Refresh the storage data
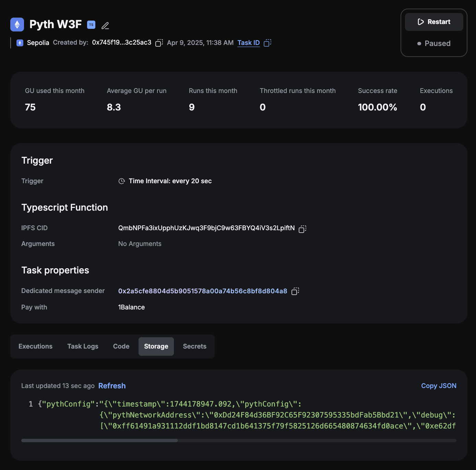Image resolution: width=476 pixels, height=470 pixels. tap(112, 386)
